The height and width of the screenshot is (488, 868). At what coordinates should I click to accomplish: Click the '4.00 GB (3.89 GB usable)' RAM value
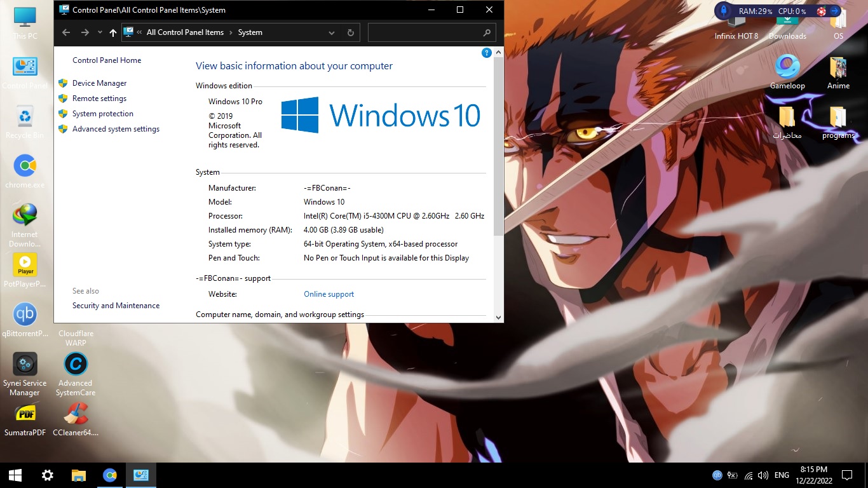point(344,230)
